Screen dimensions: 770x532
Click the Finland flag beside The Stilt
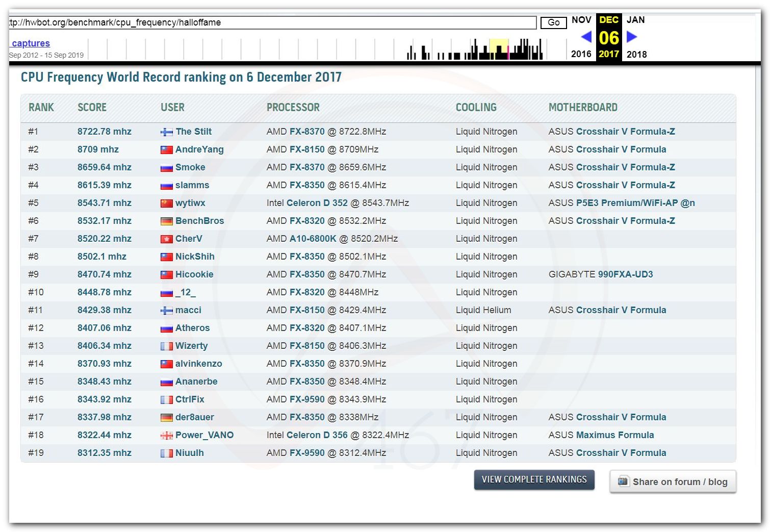point(167,132)
